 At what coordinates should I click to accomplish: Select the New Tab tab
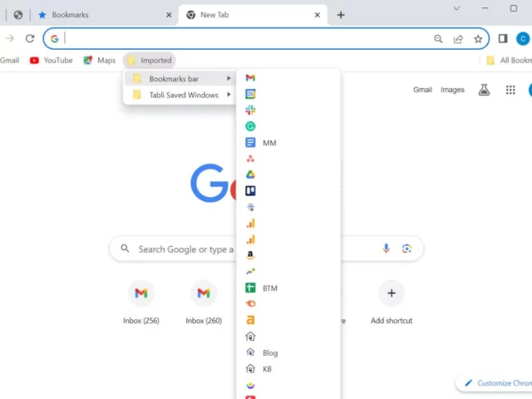(x=251, y=15)
